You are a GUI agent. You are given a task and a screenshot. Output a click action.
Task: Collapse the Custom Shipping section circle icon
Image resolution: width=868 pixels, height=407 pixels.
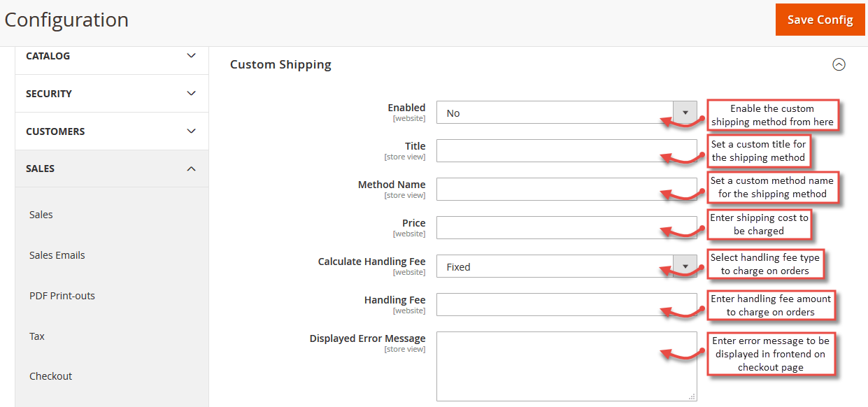coord(839,64)
